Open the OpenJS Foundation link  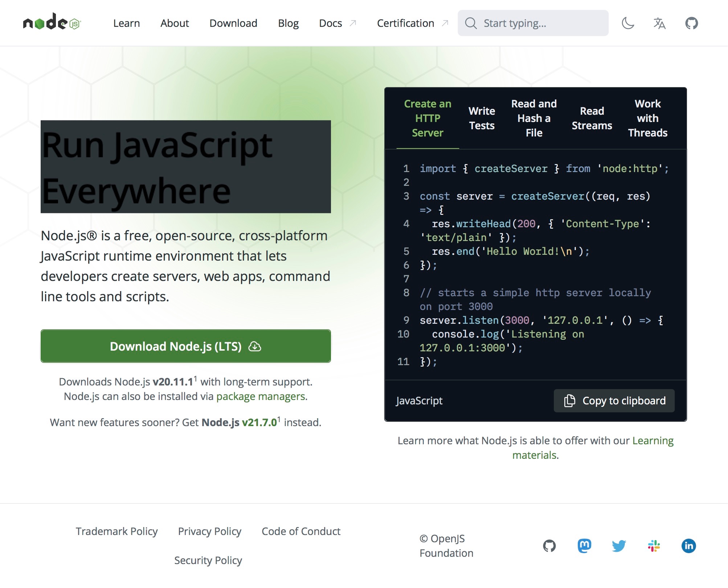coord(446,546)
